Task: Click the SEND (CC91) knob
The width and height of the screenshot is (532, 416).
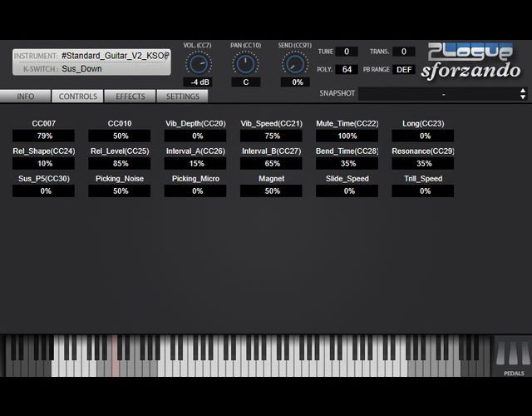Action: [294, 64]
